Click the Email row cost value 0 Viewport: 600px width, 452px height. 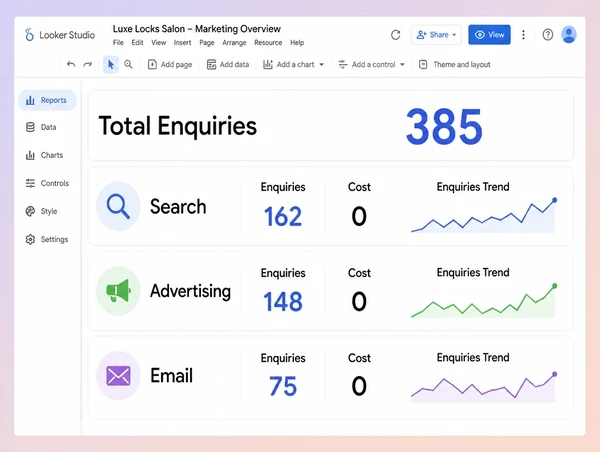[359, 386]
